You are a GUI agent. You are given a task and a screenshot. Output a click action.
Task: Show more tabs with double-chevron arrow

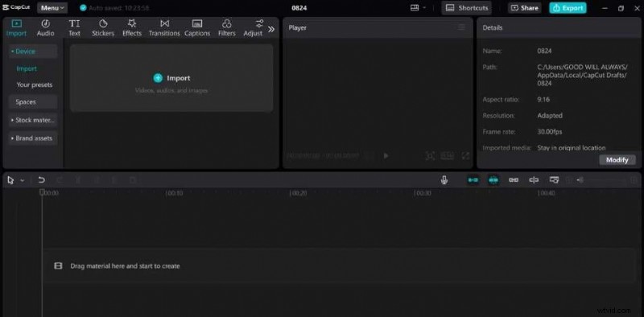point(271,29)
